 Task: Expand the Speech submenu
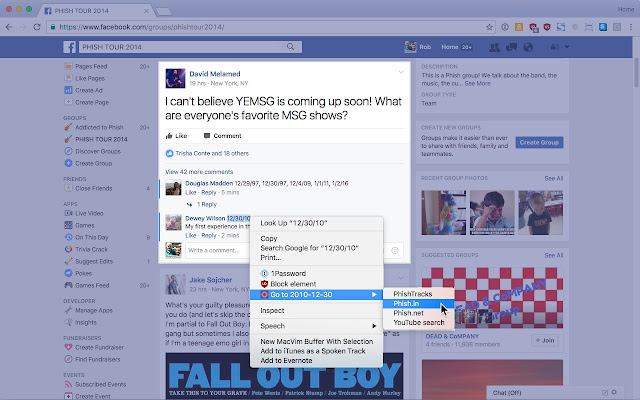316,326
